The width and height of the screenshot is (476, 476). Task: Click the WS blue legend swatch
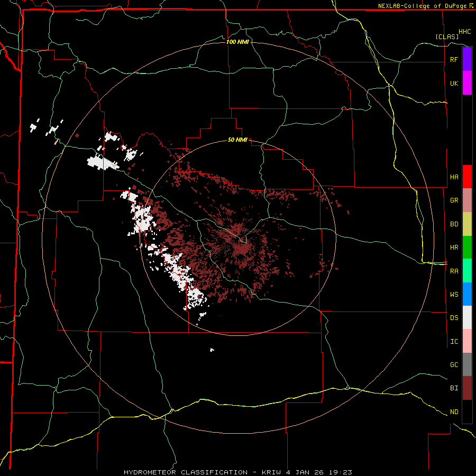[467, 294]
